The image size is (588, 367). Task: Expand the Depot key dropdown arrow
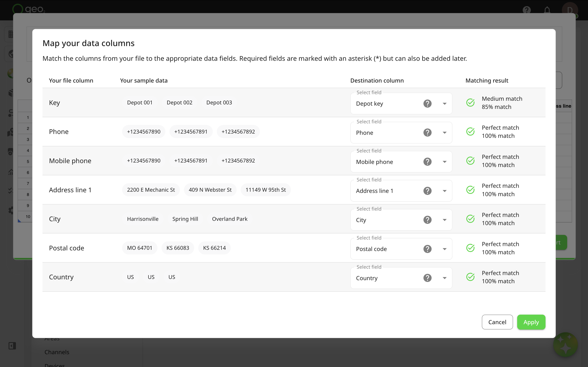click(x=445, y=104)
